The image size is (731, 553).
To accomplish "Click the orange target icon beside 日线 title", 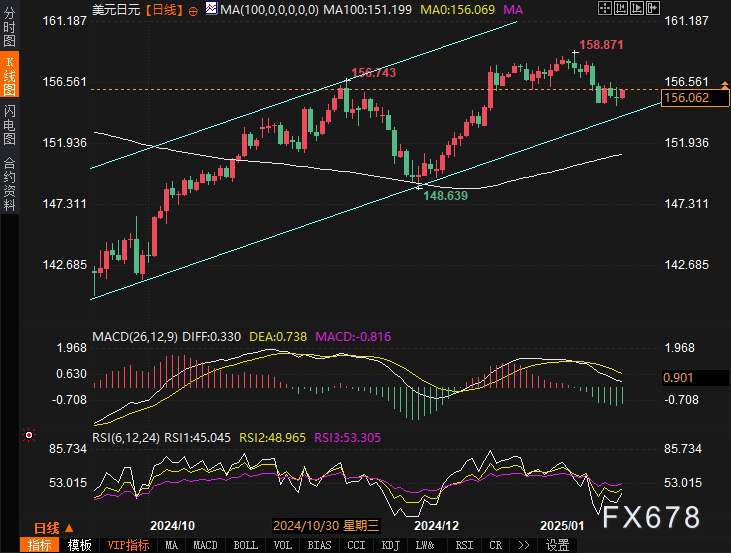I will pyautogui.click(x=193, y=11).
